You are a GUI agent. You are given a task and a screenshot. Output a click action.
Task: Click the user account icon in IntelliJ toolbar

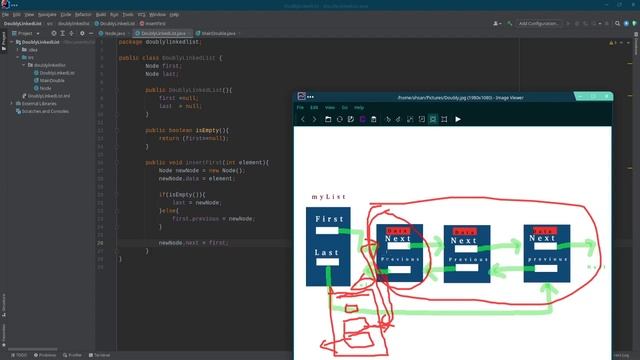tap(497, 24)
